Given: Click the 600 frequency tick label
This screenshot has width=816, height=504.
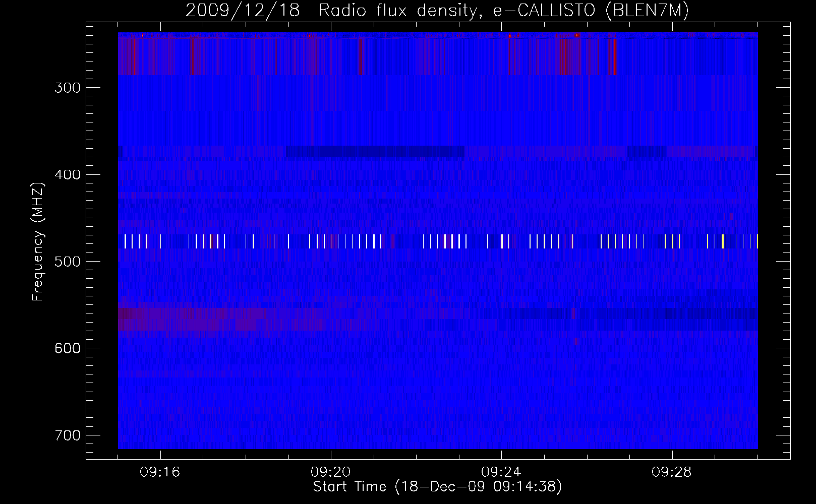Looking at the screenshot, I should pyautogui.click(x=68, y=348).
